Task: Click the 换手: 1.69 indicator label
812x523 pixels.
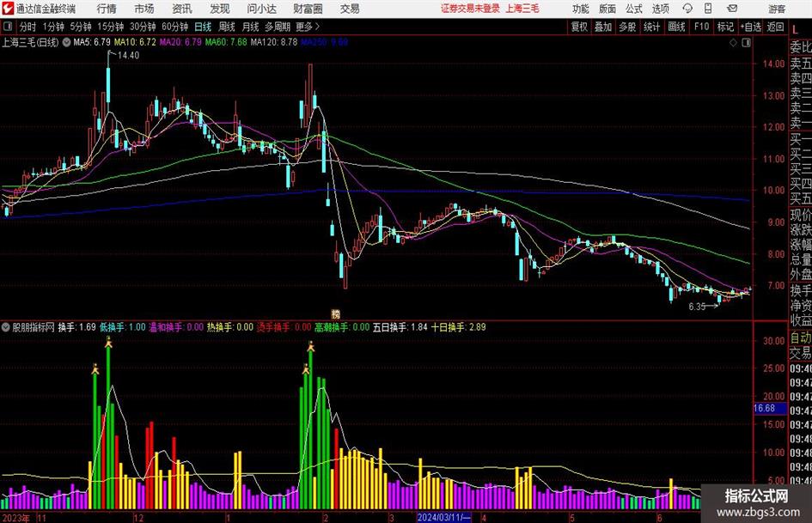Action: [76, 327]
